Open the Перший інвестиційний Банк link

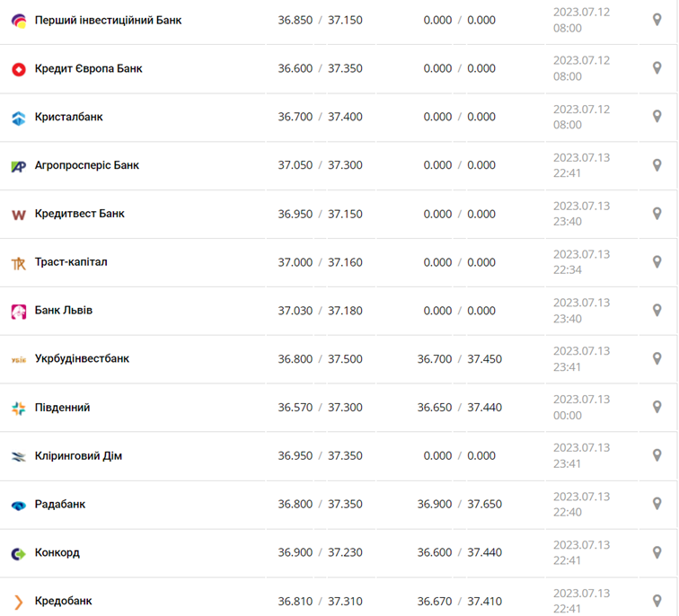(108, 20)
